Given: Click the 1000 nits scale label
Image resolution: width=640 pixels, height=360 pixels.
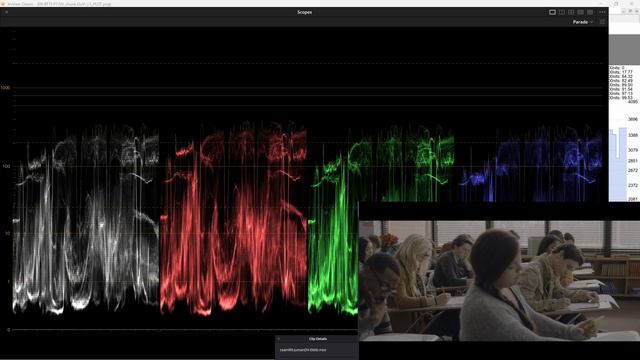Looking at the screenshot, I should pos(5,88).
